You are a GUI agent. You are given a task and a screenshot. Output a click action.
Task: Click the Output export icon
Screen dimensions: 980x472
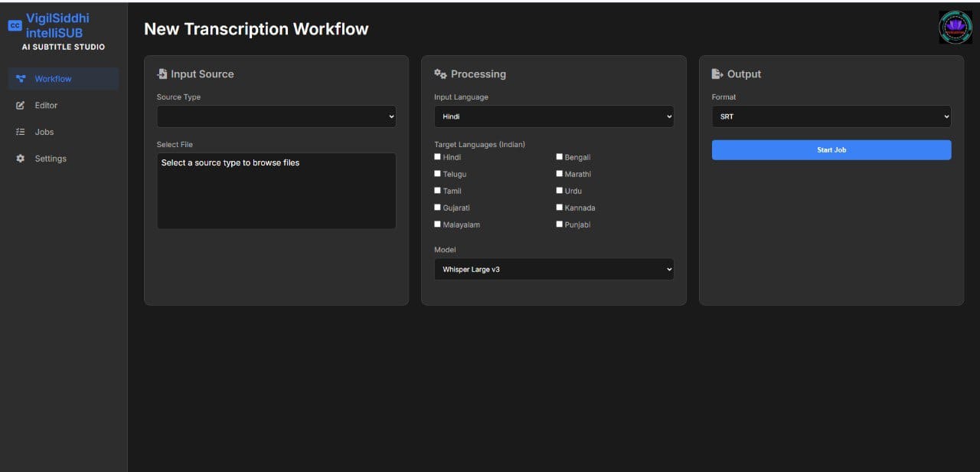717,74
